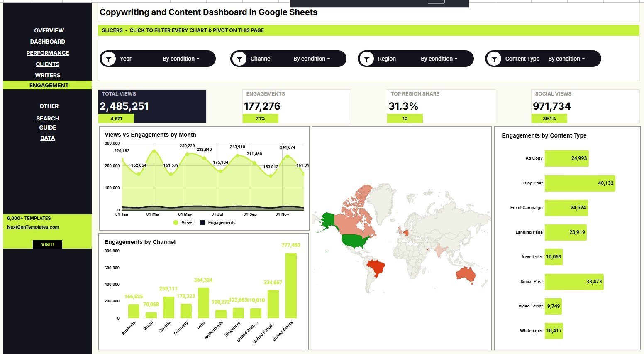The height and width of the screenshot is (354, 644).
Task: Click the United States bar in channel chart
Action: [x=291, y=285]
